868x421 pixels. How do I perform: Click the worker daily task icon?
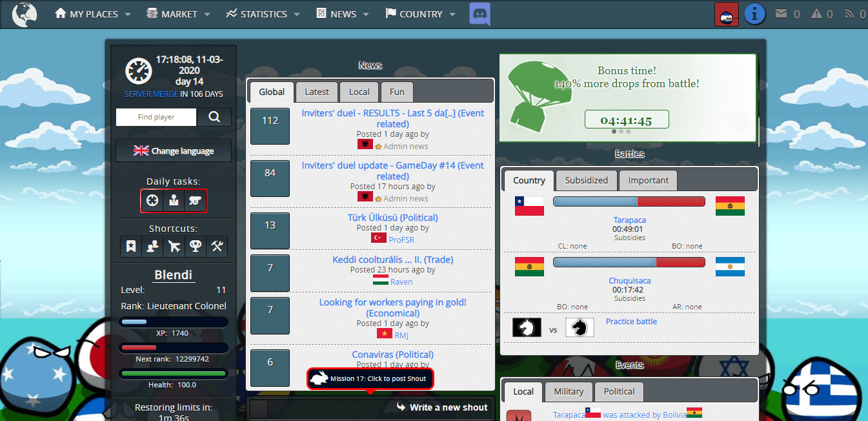pyautogui.click(x=173, y=201)
